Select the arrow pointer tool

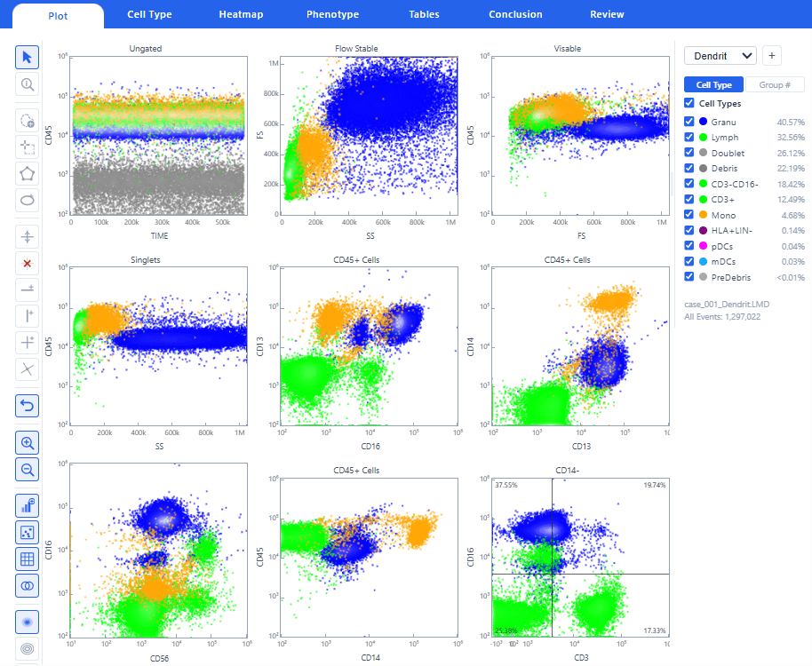(27, 57)
